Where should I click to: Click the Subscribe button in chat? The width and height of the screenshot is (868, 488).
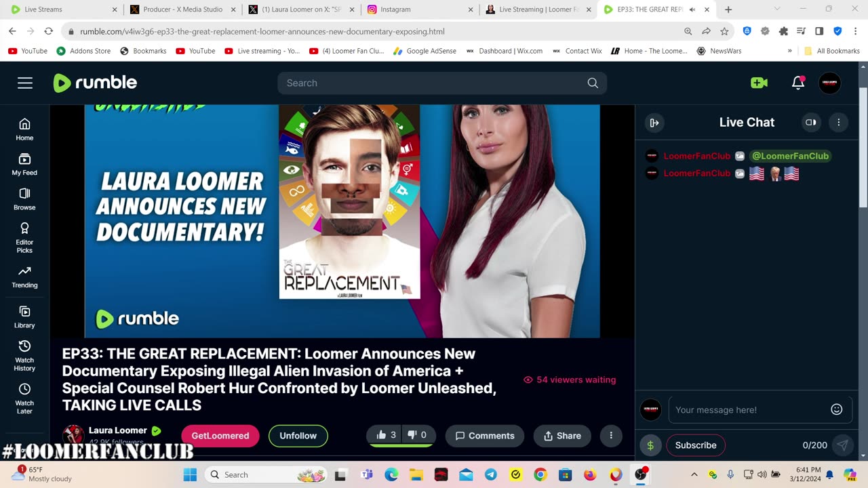(696, 445)
